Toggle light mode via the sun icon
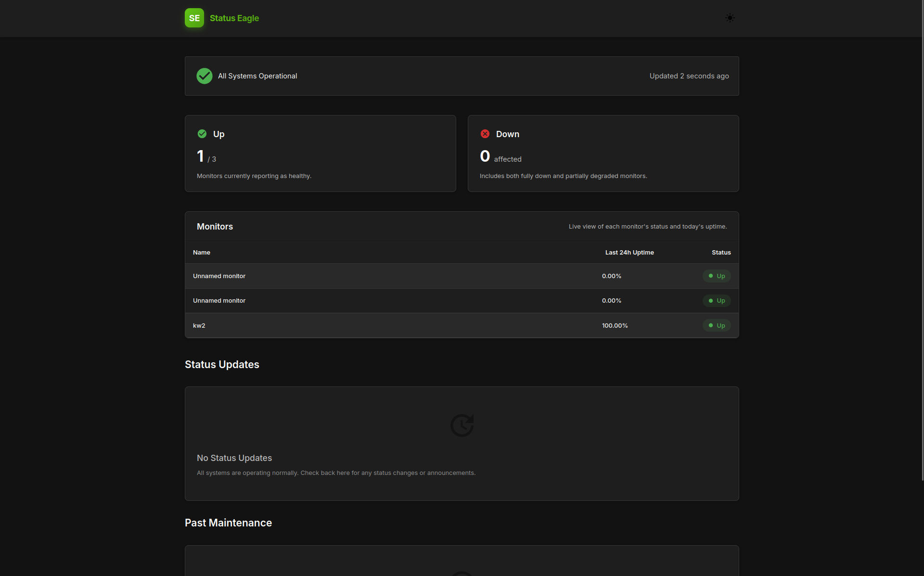The height and width of the screenshot is (576, 924). [x=730, y=18]
